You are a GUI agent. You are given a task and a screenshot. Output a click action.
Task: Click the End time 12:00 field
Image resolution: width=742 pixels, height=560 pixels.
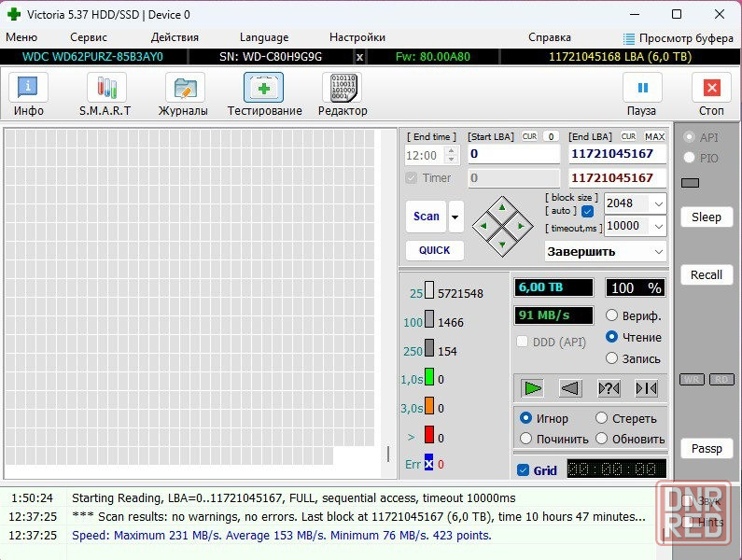(x=425, y=155)
